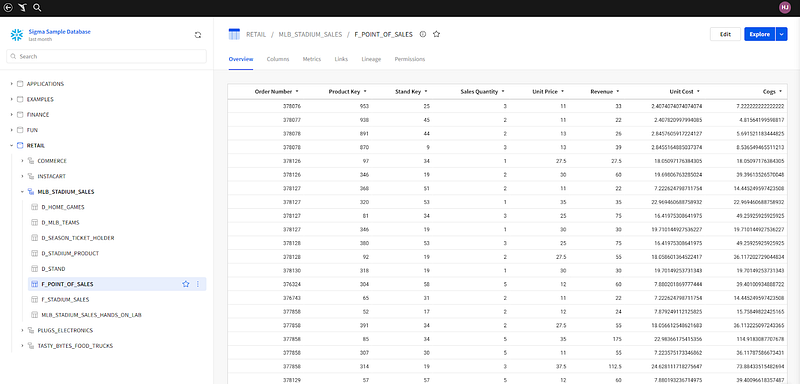800x384 pixels.
Task: Collapse the RETAIL tree node
Action: click(11, 145)
